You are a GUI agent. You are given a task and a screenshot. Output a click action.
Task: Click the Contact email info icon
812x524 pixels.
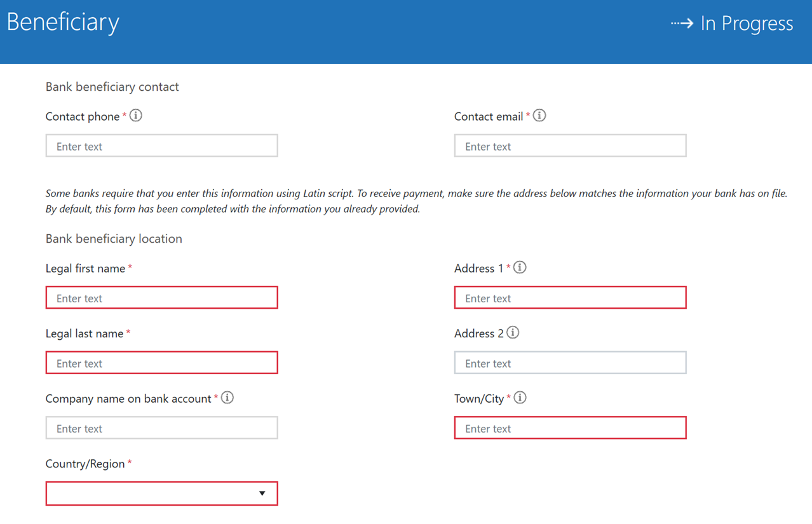click(539, 116)
